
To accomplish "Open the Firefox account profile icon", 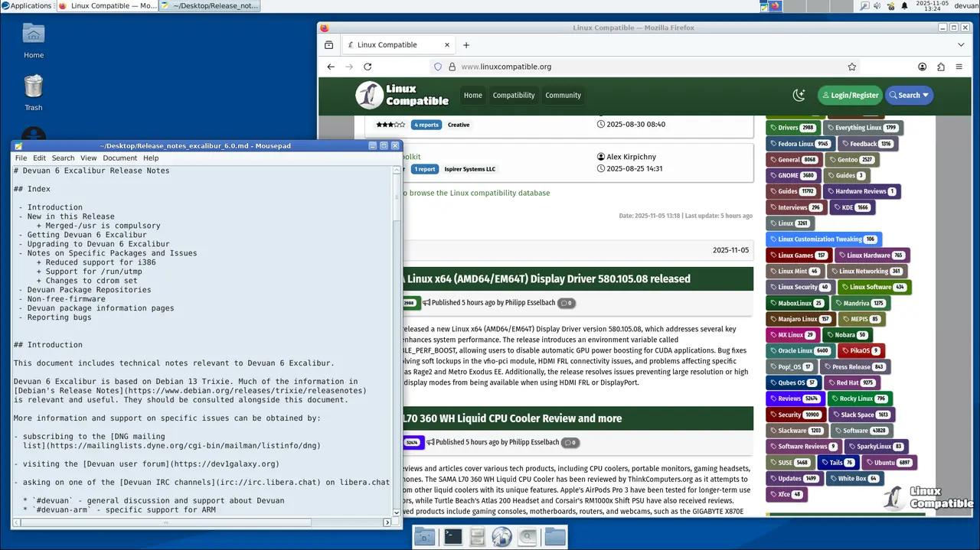I will (922, 67).
